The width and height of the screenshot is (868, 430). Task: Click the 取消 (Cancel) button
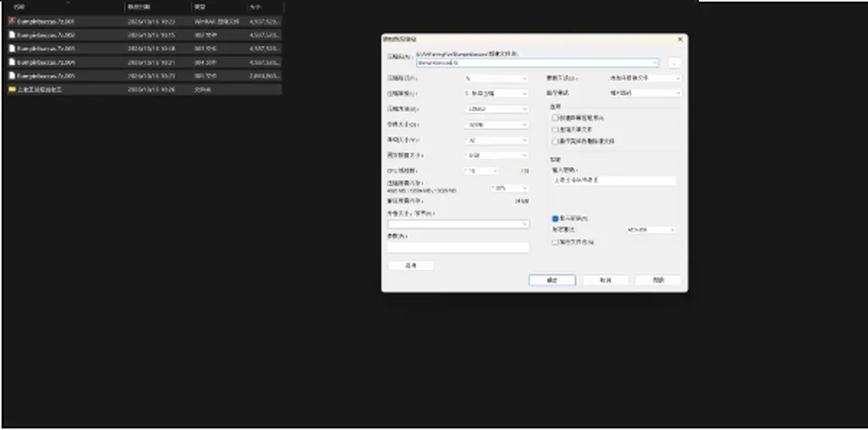[x=606, y=280]
